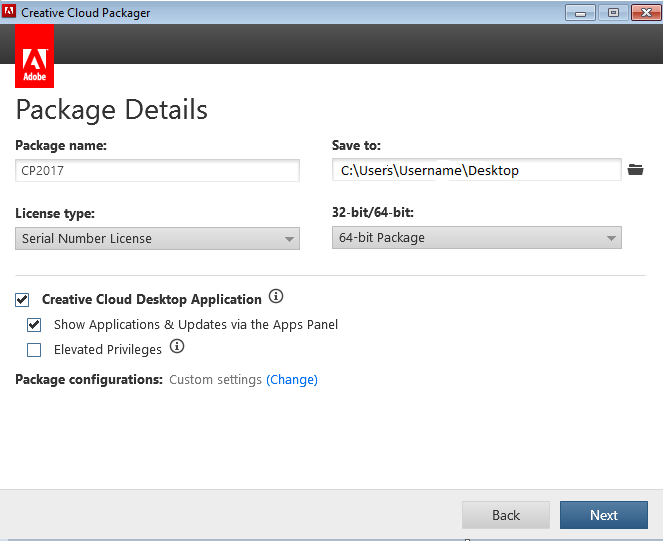This screenshot has width=663, height=541.
Task: Browse for save location with folder icon
Action: coord(635,170)
